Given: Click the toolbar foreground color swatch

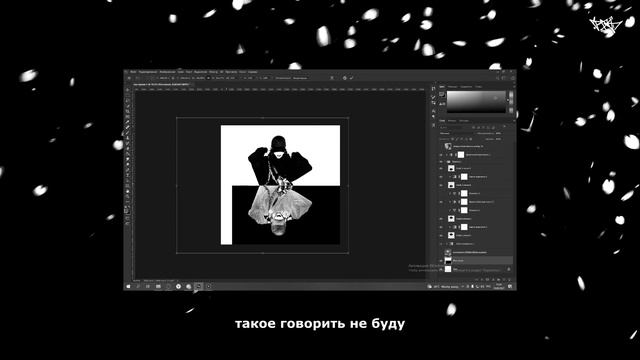Looking at the screenshot, I should (x=126, y=210).
